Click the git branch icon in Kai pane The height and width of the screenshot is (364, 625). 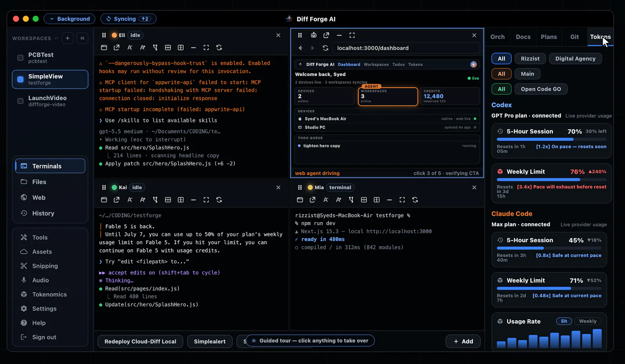click(155, 200)
